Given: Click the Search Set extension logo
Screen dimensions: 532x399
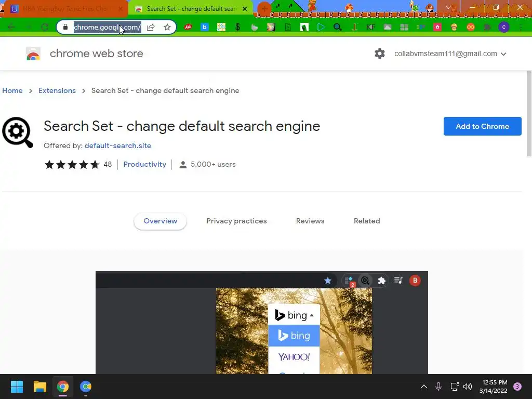Looking at the screenshot, I should click(18, 132).
